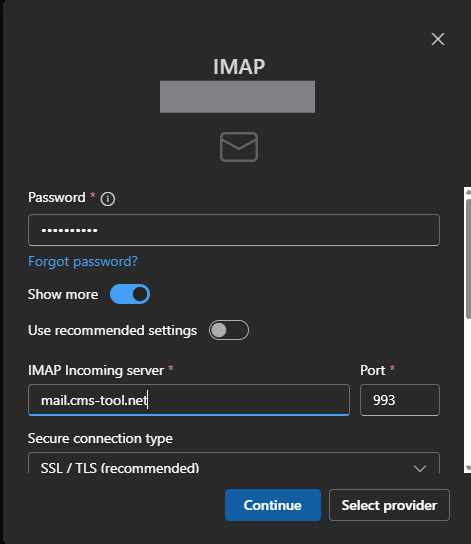Click the Show more label text
This screenshot has width=471, height=544.
pyautogui.click(x=63, y=294)
